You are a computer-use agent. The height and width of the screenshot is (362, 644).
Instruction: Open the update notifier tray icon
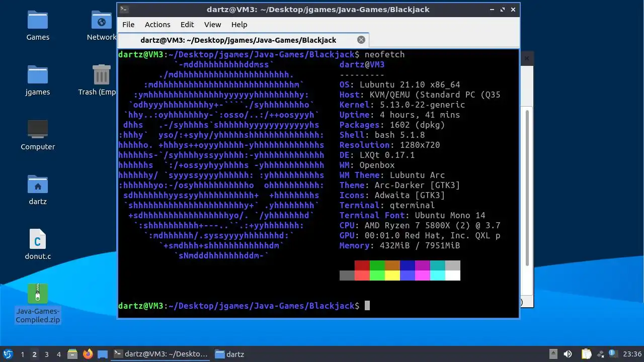(x=612, y=353)
